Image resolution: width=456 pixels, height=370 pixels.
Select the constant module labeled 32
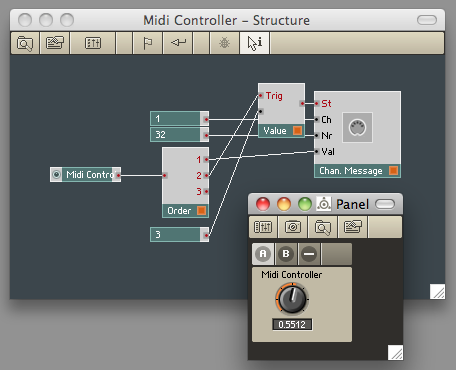pyautogui.click(x=180, y=135)
